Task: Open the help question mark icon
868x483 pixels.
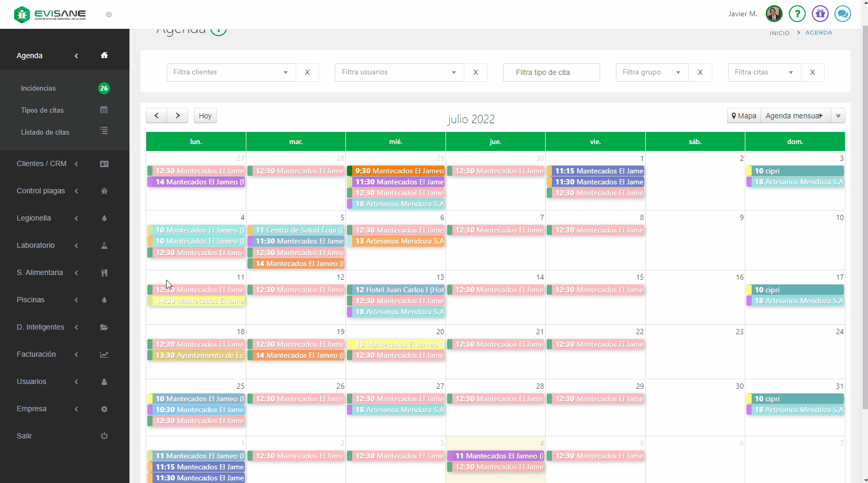Action: point(797,14)
